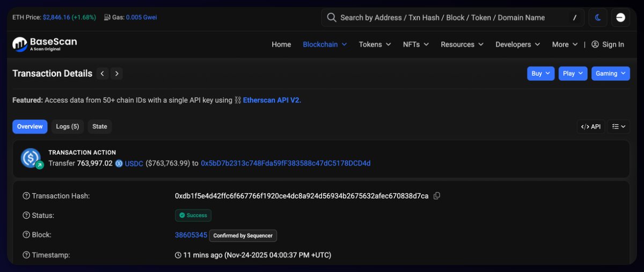644x272 pixels.
Task: Go to next transaction arrow
Action: click(116, 74)
